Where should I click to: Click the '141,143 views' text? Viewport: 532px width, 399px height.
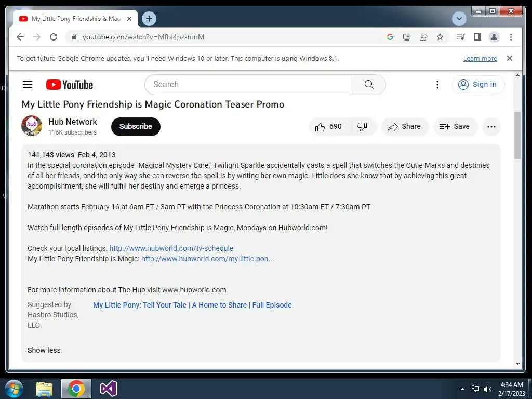(x=51, y=155)
